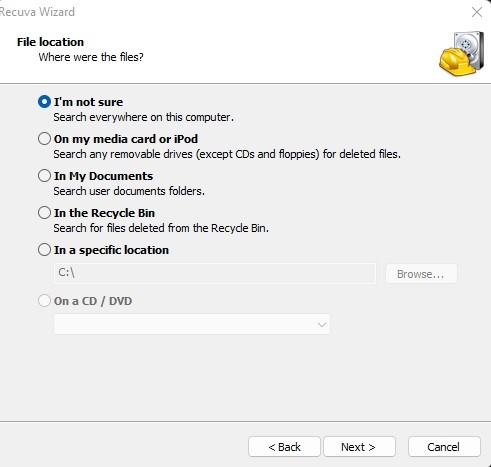This screenshot has width=491, height=467.
Task: Click the C:\ location path field
Action: [x=215, y=273]
